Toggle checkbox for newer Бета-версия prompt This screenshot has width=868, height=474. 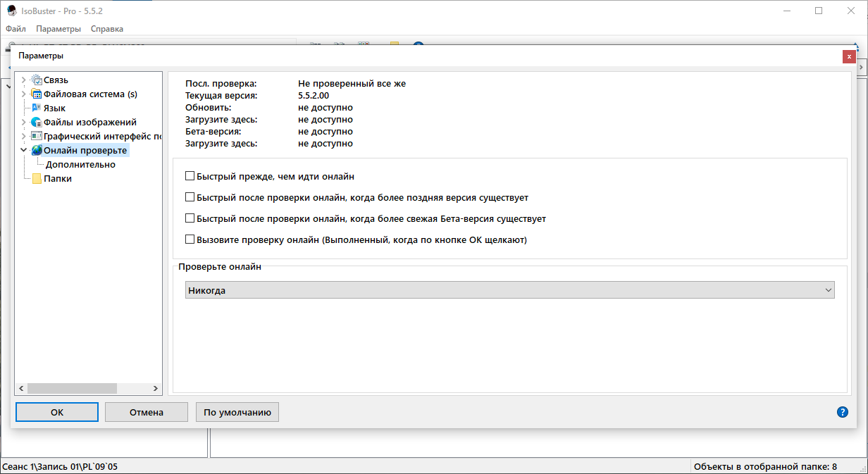(x=190, y=218)
